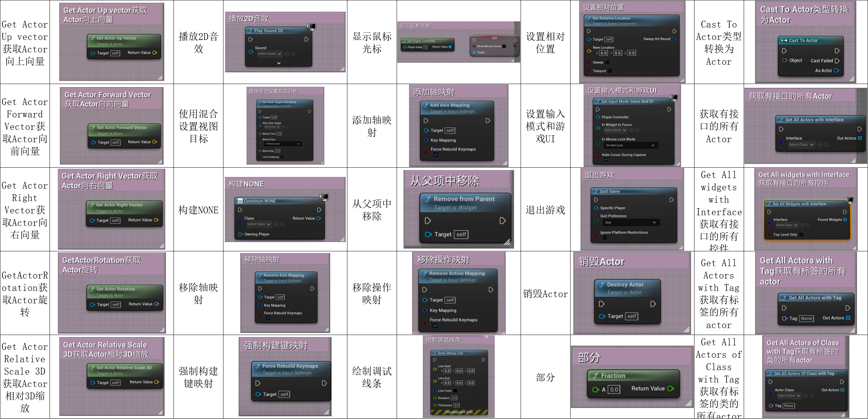Click the Fraction node's A value field

click(614, 390)
